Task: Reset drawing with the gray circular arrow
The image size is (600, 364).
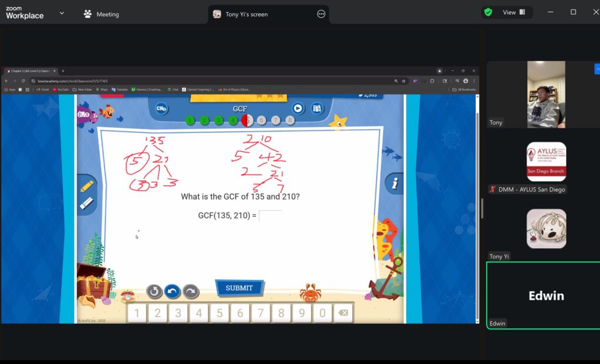Action: [x=154, y=291]
